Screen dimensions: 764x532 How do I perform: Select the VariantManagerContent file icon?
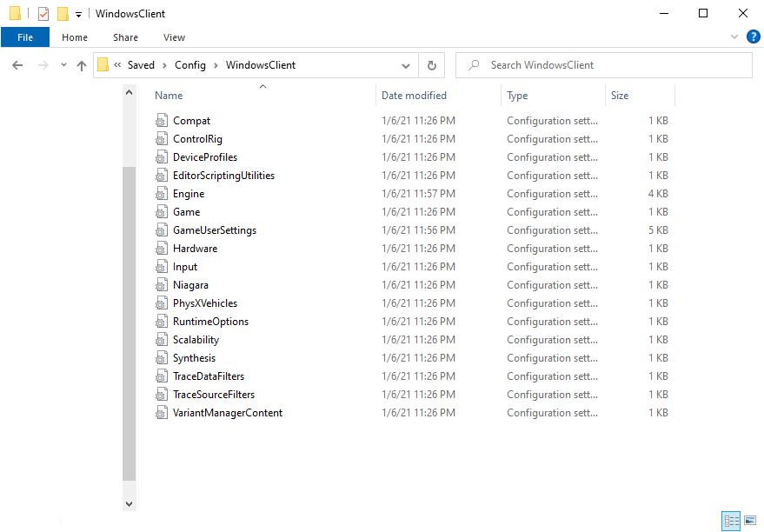click(x=162, y=413)
